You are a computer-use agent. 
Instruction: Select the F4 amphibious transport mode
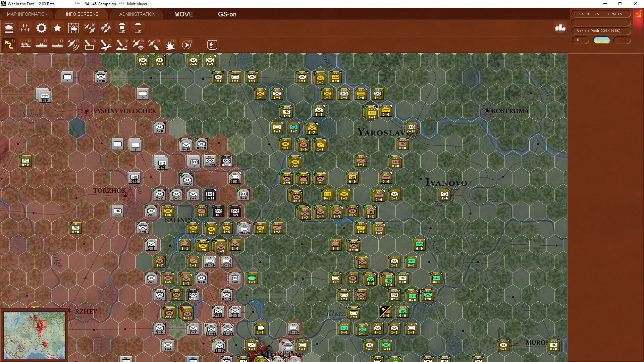57,45
